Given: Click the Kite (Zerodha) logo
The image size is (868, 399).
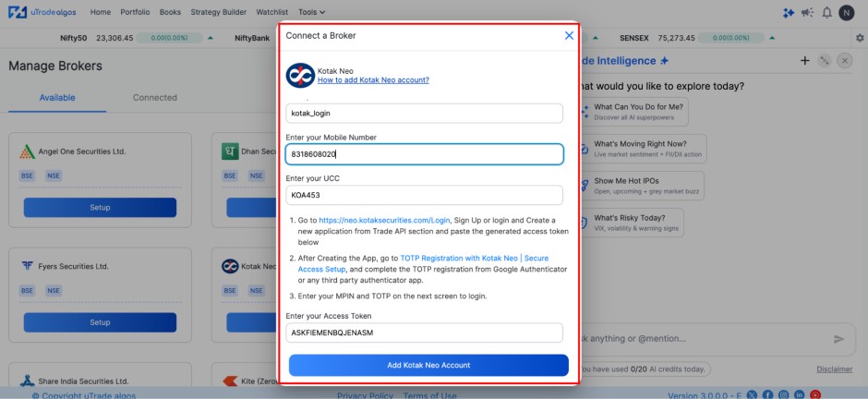Looking at the screenshot, I should (230, 381).
